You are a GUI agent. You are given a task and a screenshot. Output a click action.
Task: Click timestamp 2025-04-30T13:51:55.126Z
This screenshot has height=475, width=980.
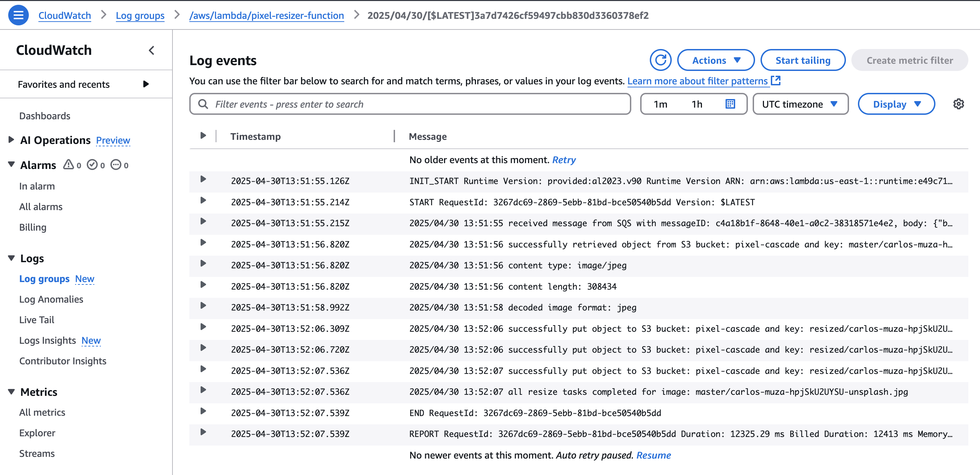(290, 181)
